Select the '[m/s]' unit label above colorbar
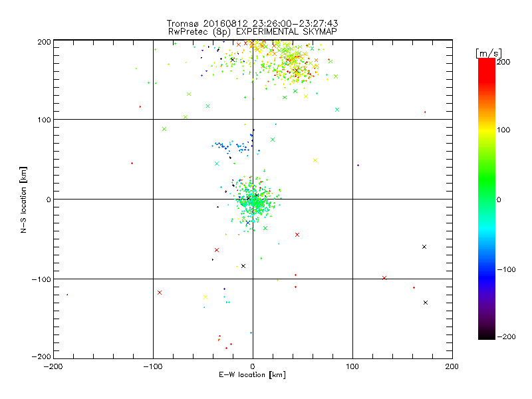Screen dimensions: 532x399 489,53
